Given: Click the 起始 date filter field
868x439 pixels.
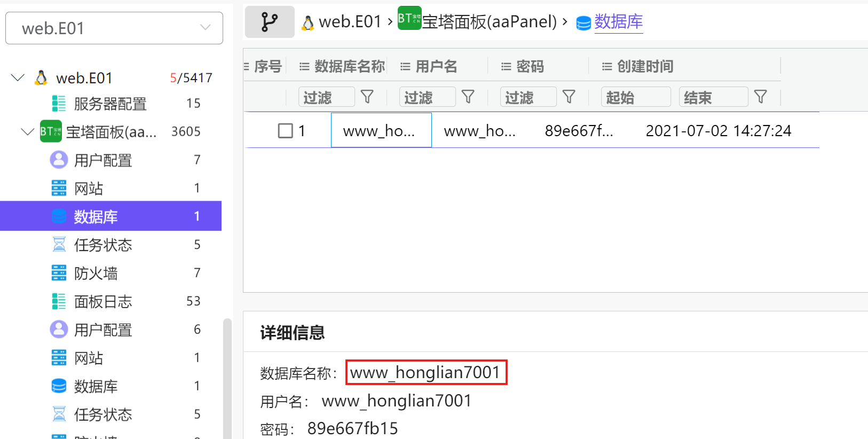Looking at the screenshot, I should click(636, 97).
